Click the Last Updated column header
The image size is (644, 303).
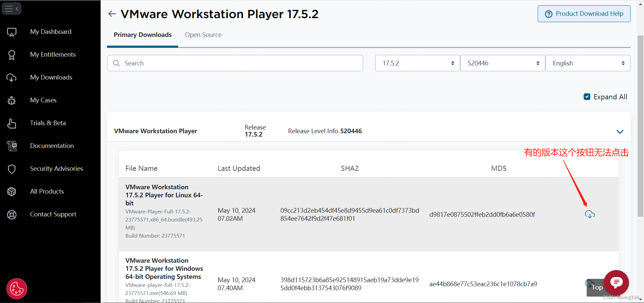(239, 168)
